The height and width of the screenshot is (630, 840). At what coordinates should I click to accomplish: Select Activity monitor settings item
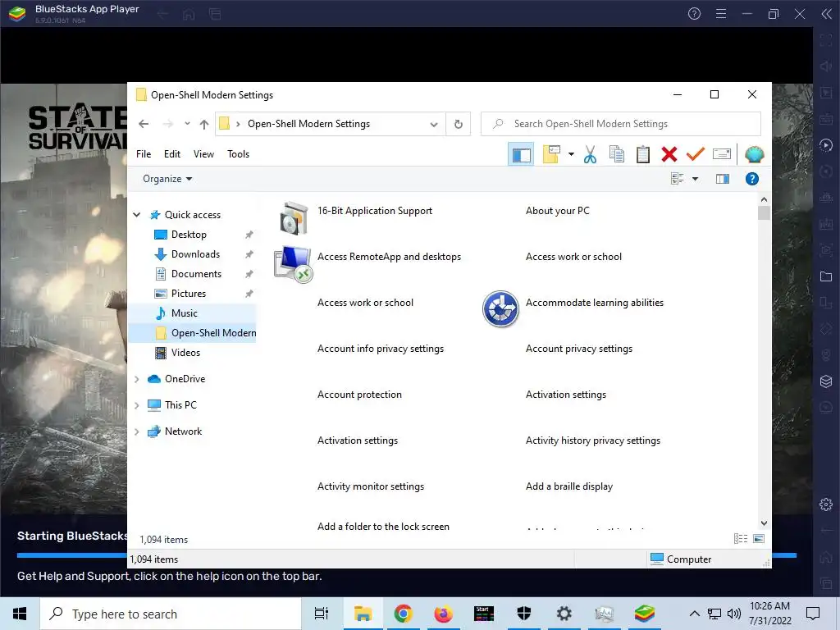pos(370,487)
